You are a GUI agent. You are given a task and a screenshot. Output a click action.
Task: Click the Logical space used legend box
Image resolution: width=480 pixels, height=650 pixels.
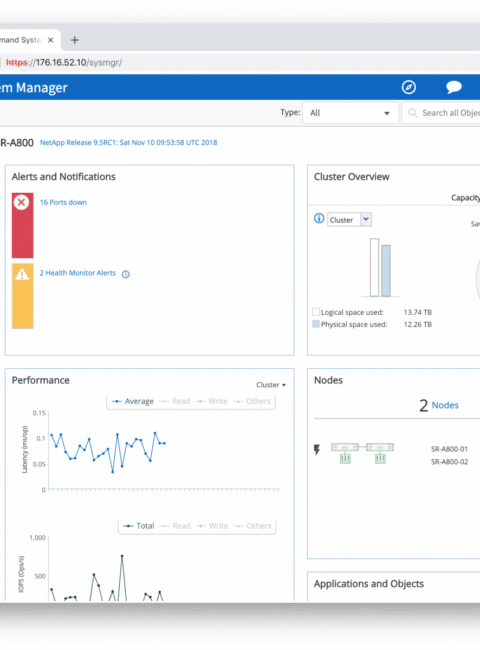(316, 312)
